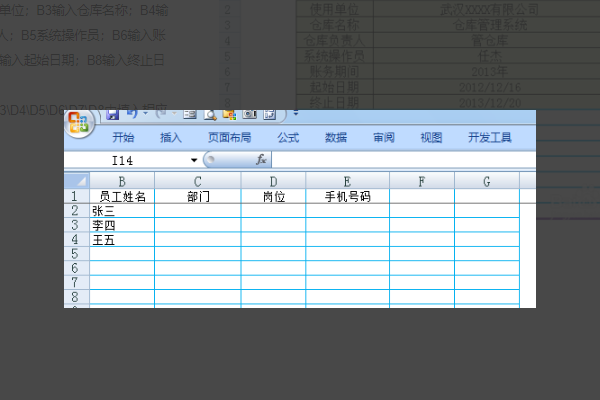
Task: Open the 数据 ribbon tab
Action: pyautogui.click(x=336, y=137)
